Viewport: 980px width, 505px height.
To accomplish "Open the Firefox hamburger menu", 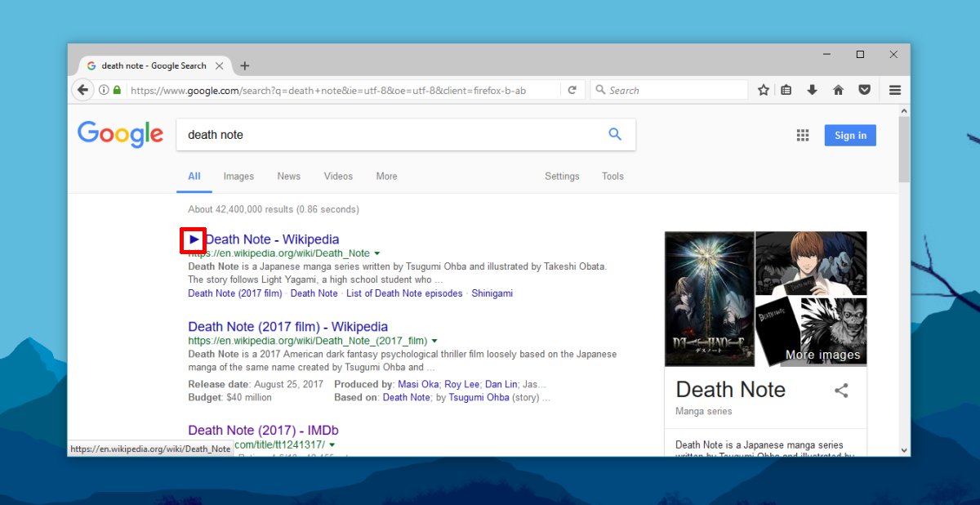I will [895, 90].
